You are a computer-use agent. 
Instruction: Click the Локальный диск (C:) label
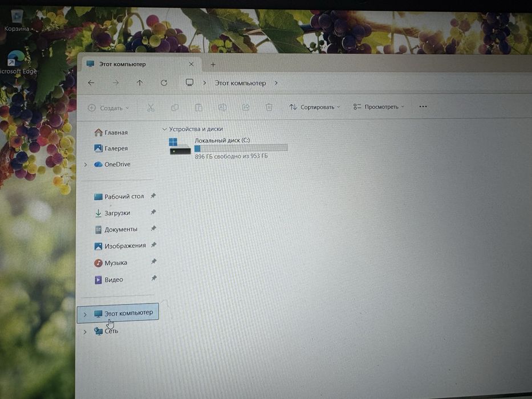click(222, 140)
